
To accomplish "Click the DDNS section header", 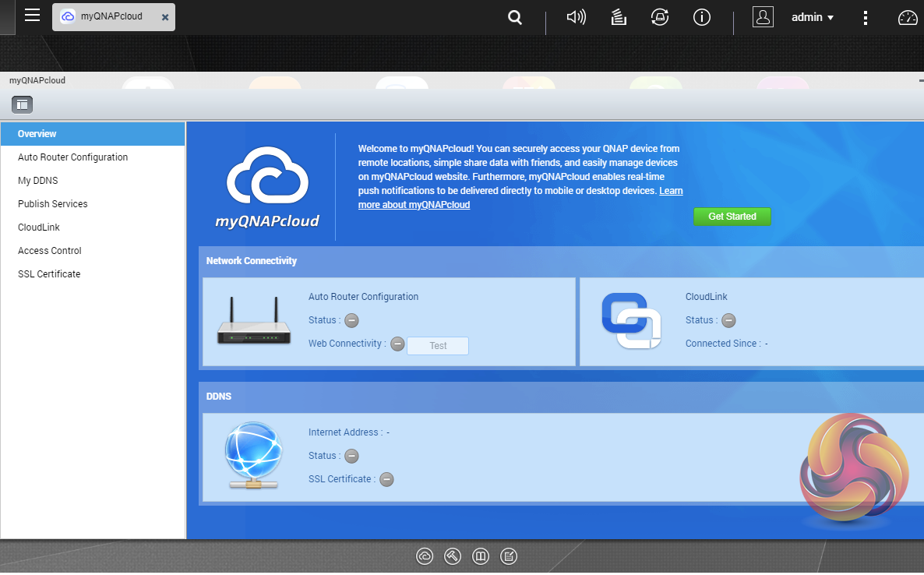I will 219,397.
